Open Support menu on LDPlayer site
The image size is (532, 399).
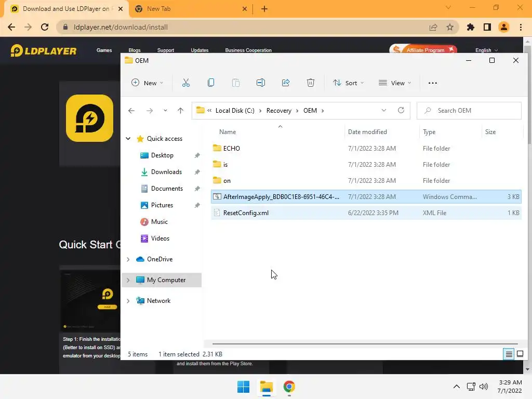[x=166, y=50]
